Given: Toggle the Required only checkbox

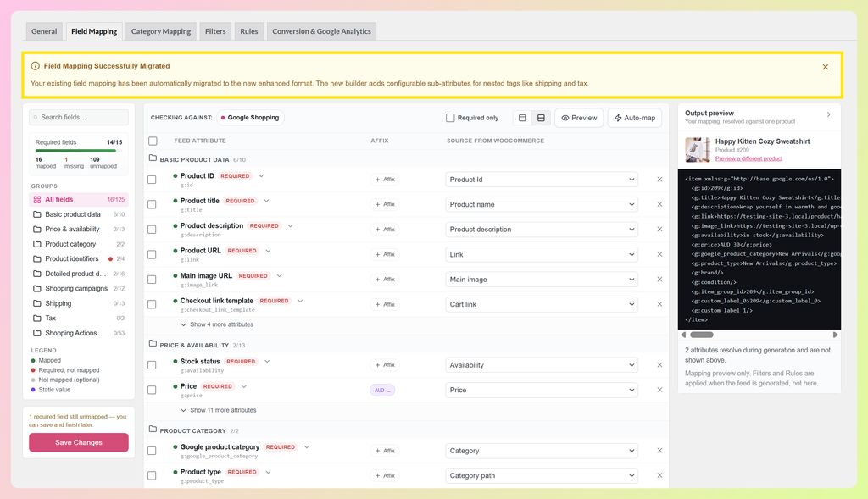Looking at the screenshot, I should tap(450, 118).
